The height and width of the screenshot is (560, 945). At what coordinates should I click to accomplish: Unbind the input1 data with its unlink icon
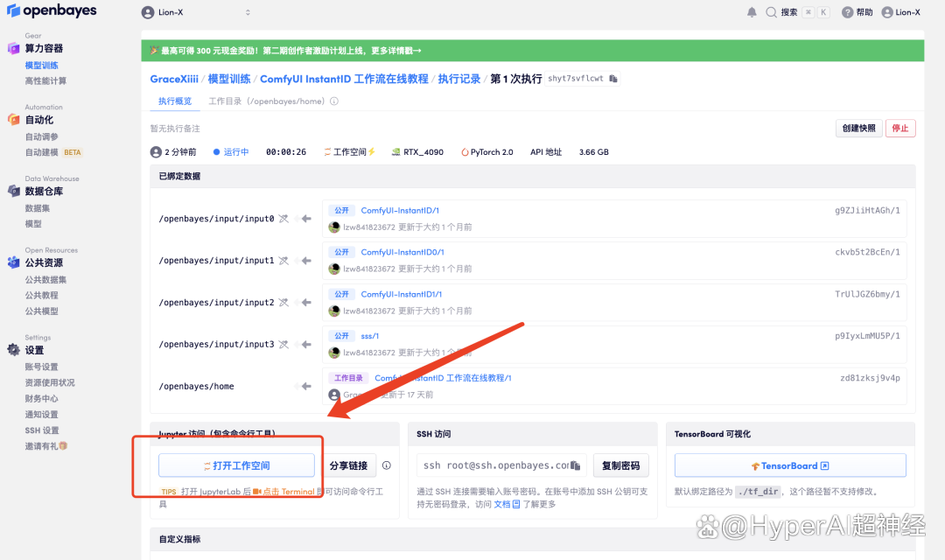[x=283, y=261]
